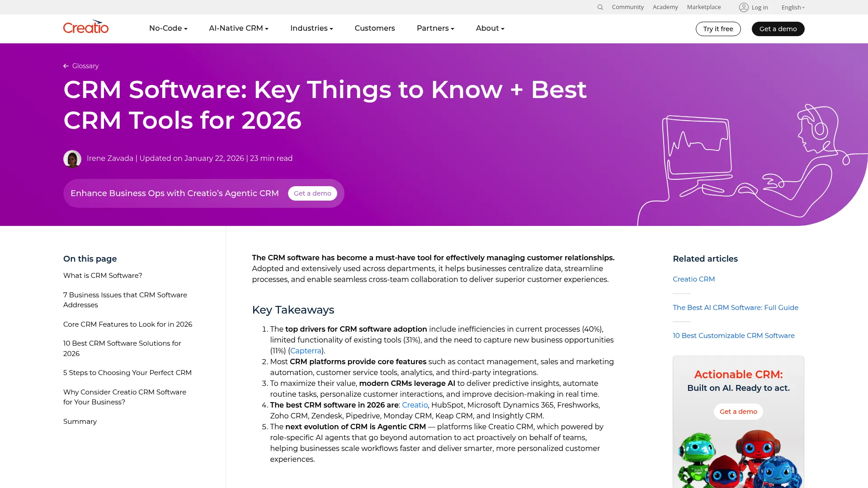Click the Creatio logo
868x488 pixels.
[x=86, y=28]
